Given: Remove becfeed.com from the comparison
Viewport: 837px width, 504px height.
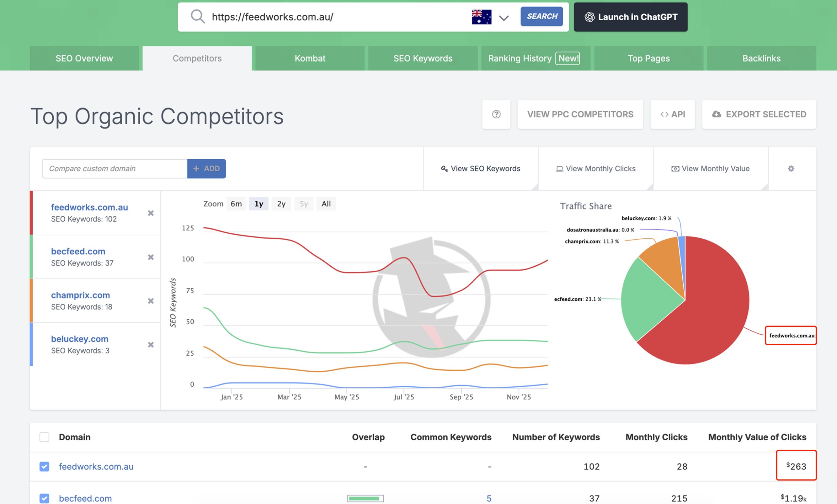Looking at the screenshot, I should [151, 257].
